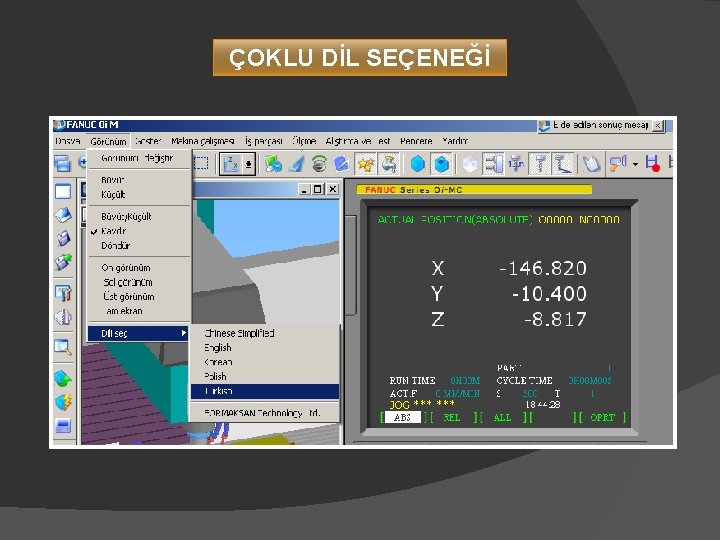720x540 pixels.
Task: Click the coolant faucet toolbar icon
Action: pyautogui.click(x=388, y=164)
